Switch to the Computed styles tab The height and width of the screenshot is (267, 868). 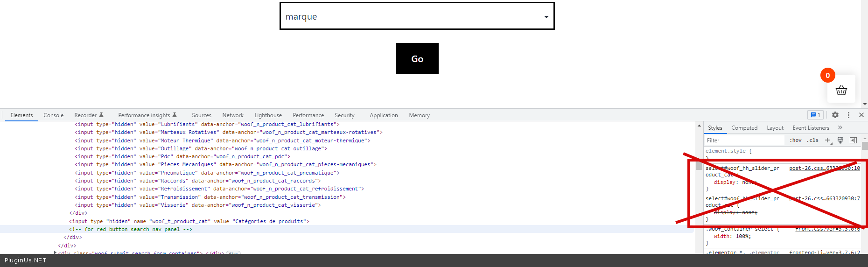tap(744, 128)
